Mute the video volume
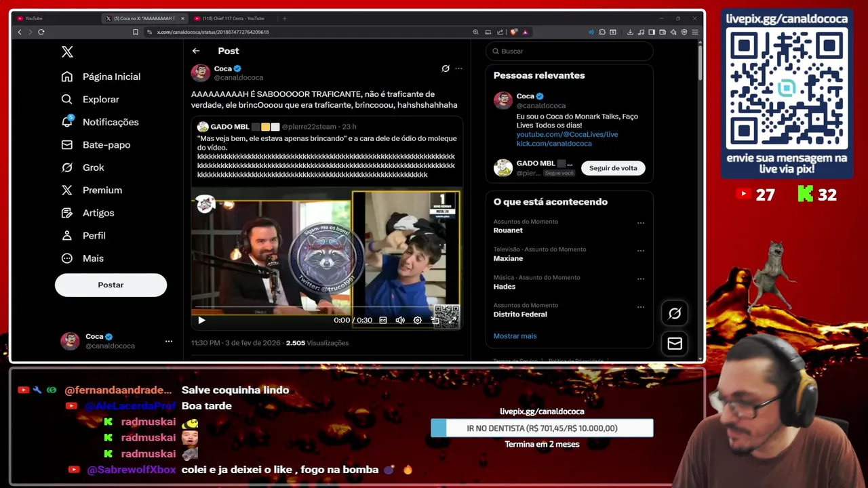The width and height of the screenshot is (868, 488). (400, 320)
